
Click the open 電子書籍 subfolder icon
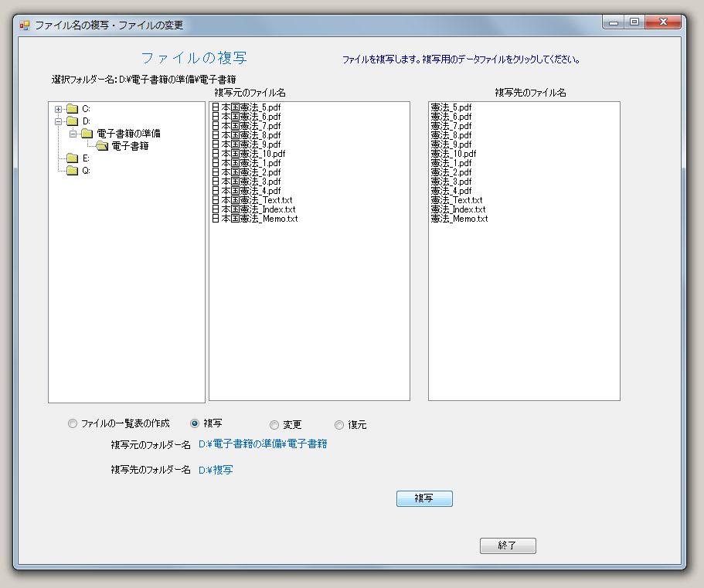pos(101,146)
